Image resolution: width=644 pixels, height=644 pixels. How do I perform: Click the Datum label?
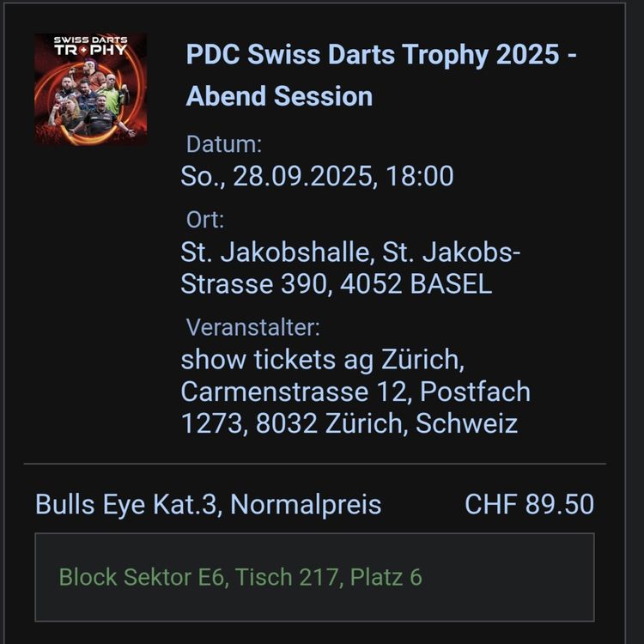coord(224,144)
